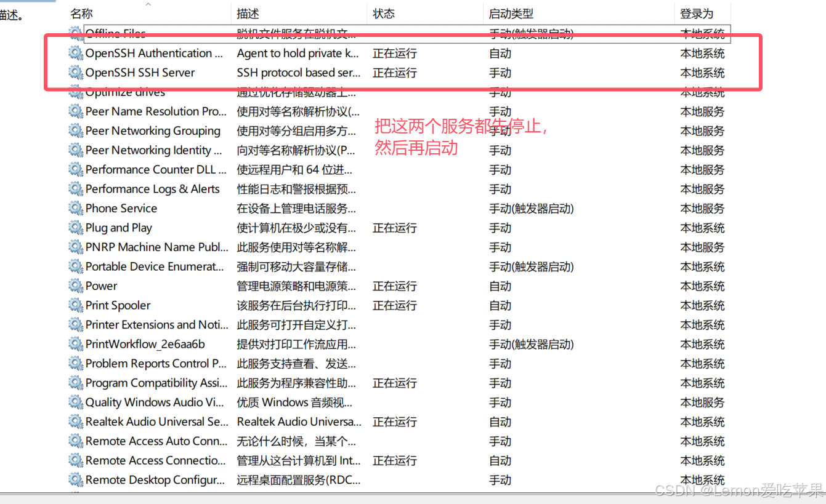Select the Phone Service name
This screenshot has width=826, height=504.
[x=121, y=209]
